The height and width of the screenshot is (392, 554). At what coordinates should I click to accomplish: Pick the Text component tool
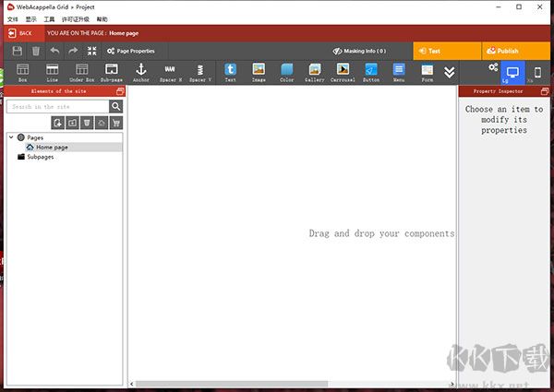point(230,72)
